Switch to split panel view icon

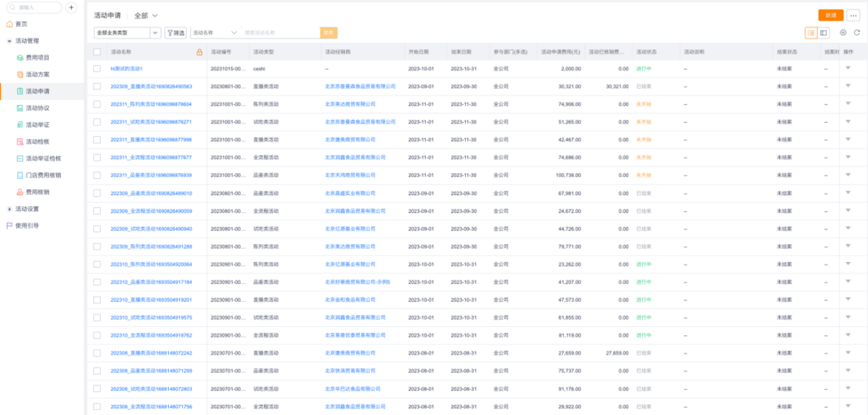click(823, 33)
